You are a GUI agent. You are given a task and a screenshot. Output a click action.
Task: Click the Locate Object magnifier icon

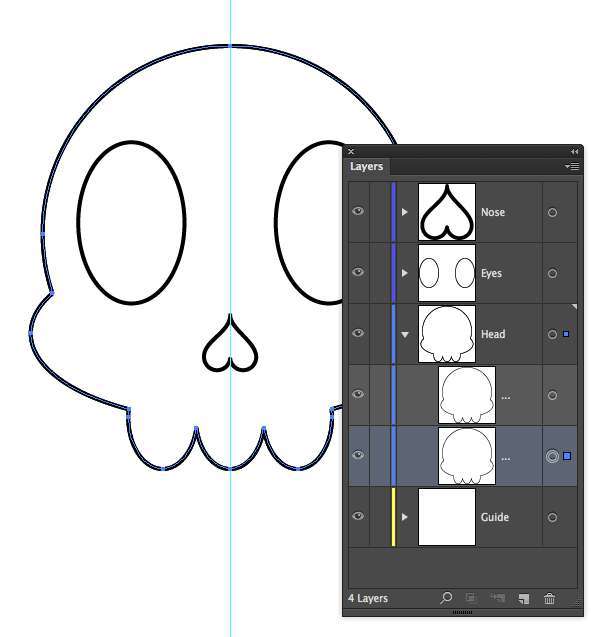point(446,598)
